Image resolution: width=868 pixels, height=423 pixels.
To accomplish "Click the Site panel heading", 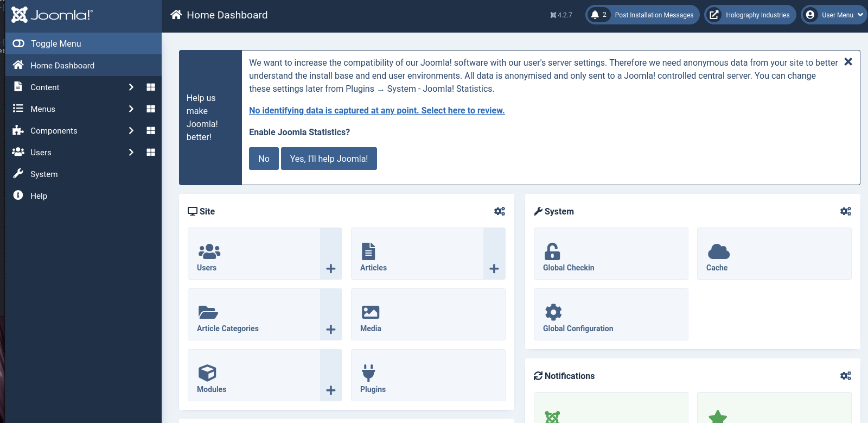I will click(201, 211).
